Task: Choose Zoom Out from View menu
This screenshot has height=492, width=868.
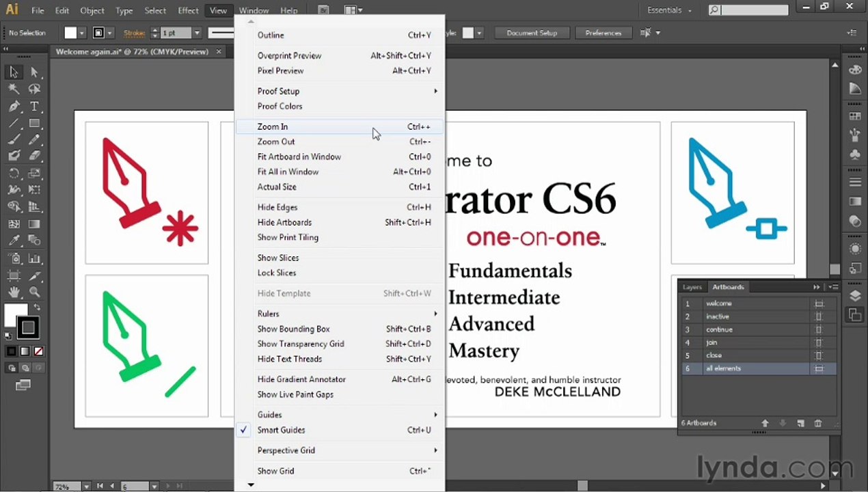Action: point(340,141)
